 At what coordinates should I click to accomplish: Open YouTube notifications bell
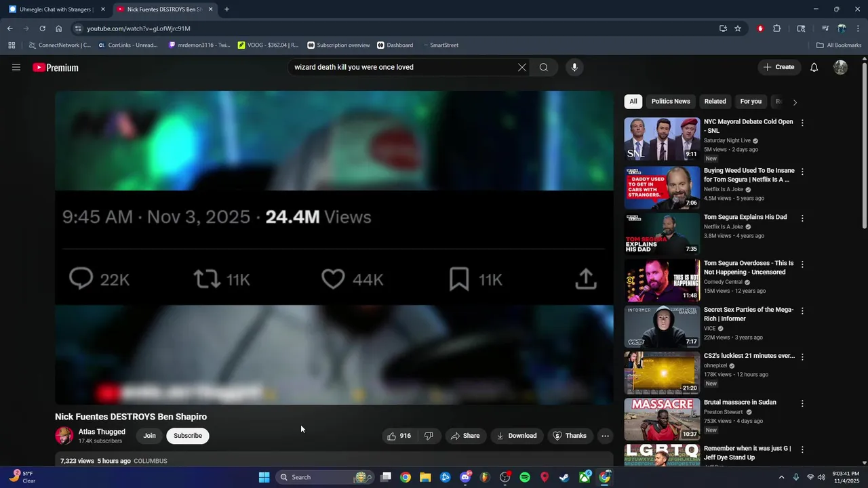(814, 67)
